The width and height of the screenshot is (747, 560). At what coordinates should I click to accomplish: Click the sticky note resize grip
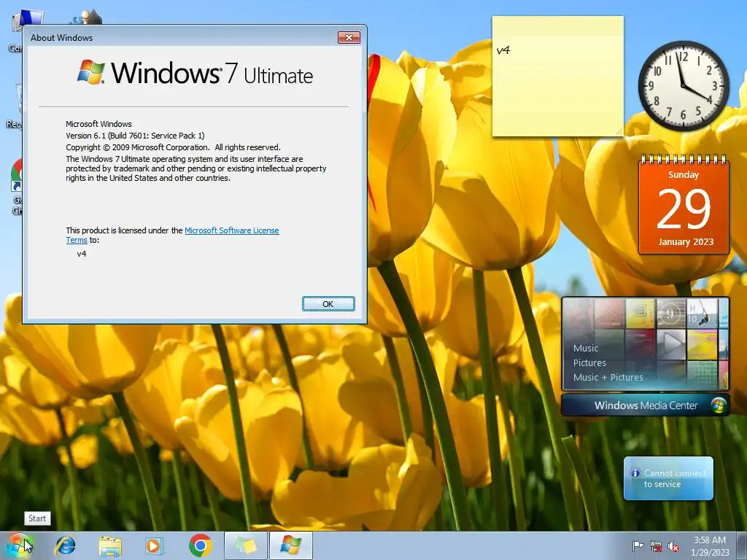[x=619, y=132]
